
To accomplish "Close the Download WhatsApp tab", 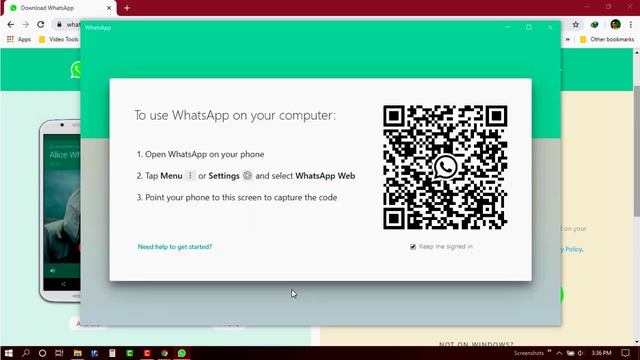I will point(109,8).
